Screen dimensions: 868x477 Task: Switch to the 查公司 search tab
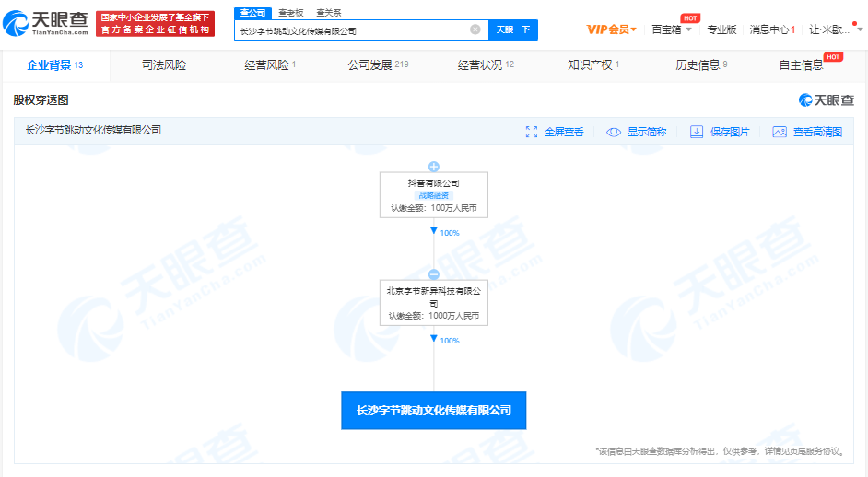click(x=252, y=13)
